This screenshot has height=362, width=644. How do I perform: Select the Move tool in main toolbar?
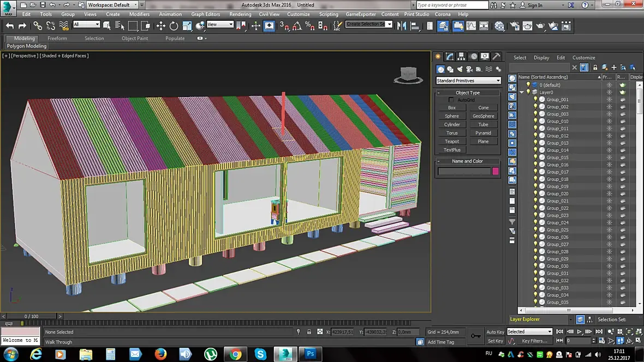tap(161, 26)
